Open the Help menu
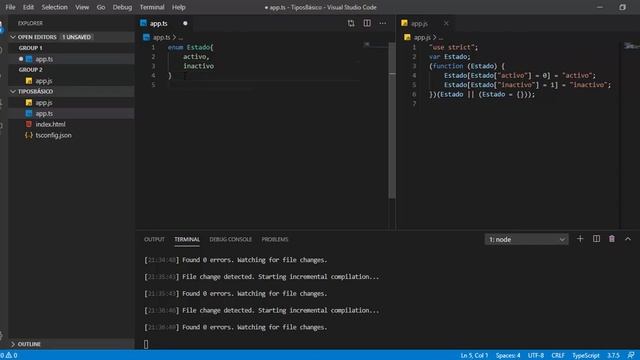This screenshot has height=360, width=640. click(178, 7)
